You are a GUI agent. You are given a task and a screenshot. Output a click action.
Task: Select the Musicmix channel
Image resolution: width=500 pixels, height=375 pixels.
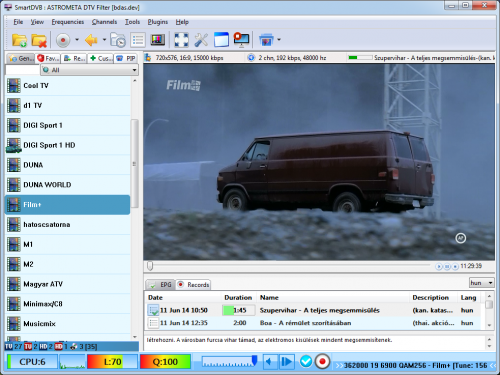coord(68,324)
